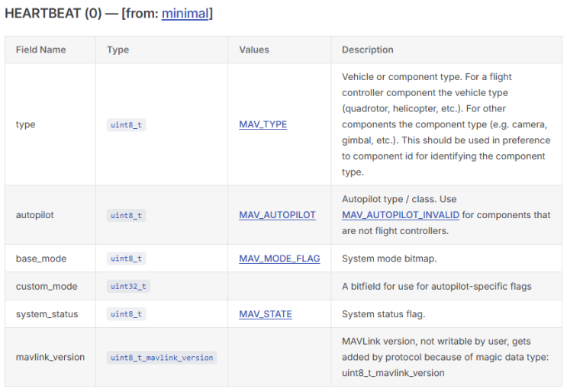
Task: Click the uint8_t type in the system_status row
Action: 126,314
